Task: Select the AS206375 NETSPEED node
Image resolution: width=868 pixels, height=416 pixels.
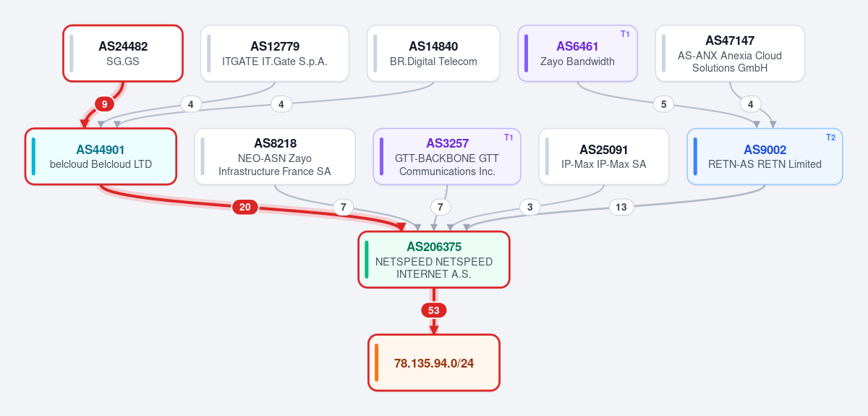Action: tap(434, 260)
